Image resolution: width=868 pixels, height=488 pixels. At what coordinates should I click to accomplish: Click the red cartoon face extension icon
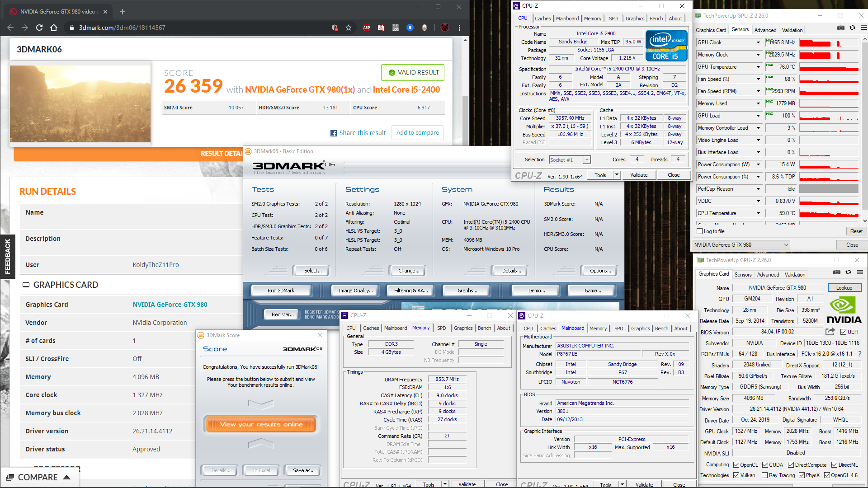click(381, 28)
